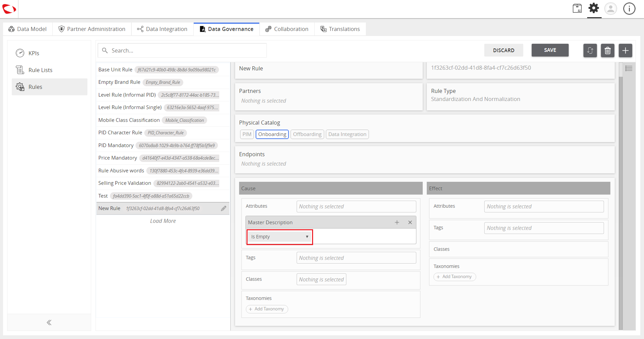644x339 pixels.
Task: Add Taxonomy under Effect section
Action: [x=455, y=277]
